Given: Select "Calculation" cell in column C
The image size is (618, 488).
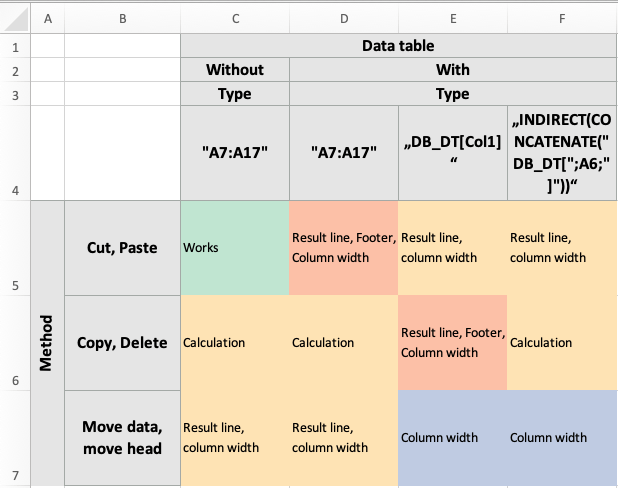Looking at the screenshot, I should pos(235,343).
